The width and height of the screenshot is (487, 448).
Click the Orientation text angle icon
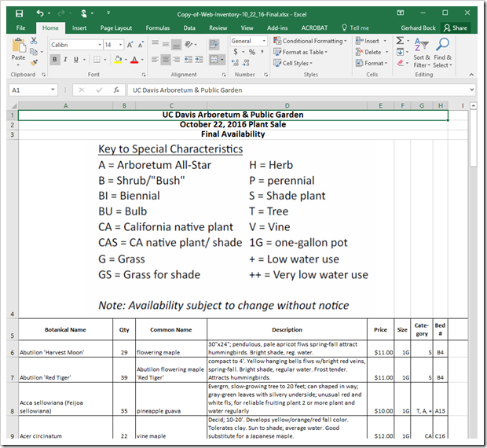pos(189,44)
